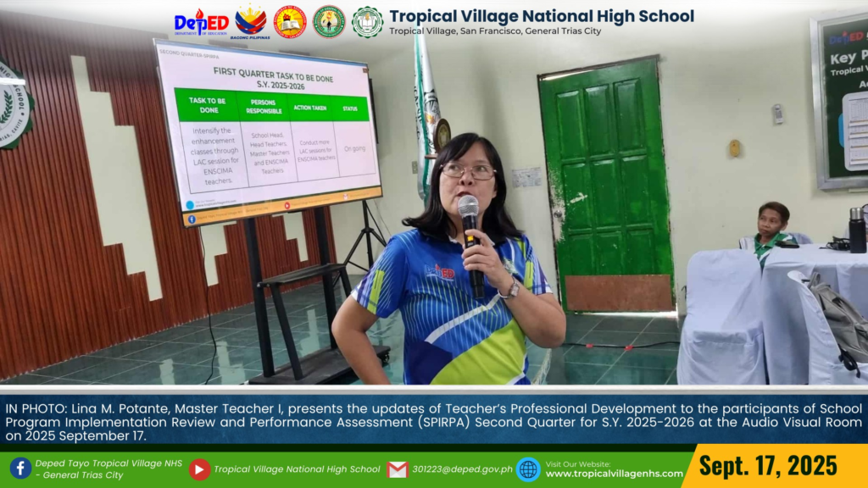Viewport: 868px width, 488px height.
Task: Click the Facebook icon in the footer
Action: click(20, 469)
